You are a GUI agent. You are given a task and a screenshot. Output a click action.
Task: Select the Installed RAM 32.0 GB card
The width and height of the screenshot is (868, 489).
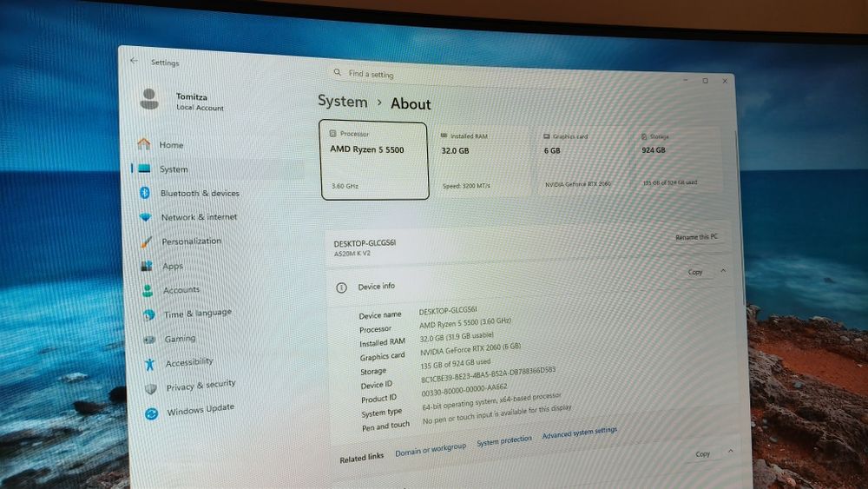point(481,162)
